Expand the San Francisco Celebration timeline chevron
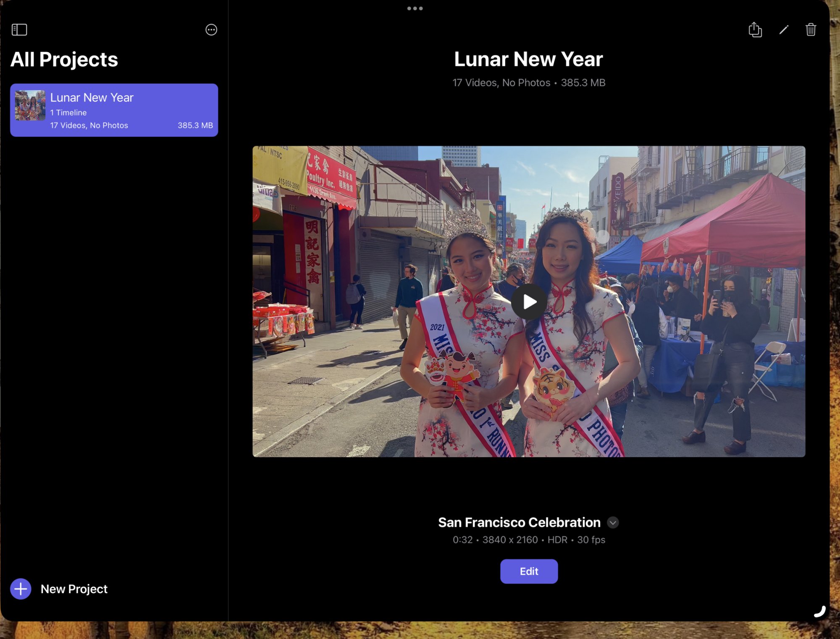840x639 pixels. point(613,522)
